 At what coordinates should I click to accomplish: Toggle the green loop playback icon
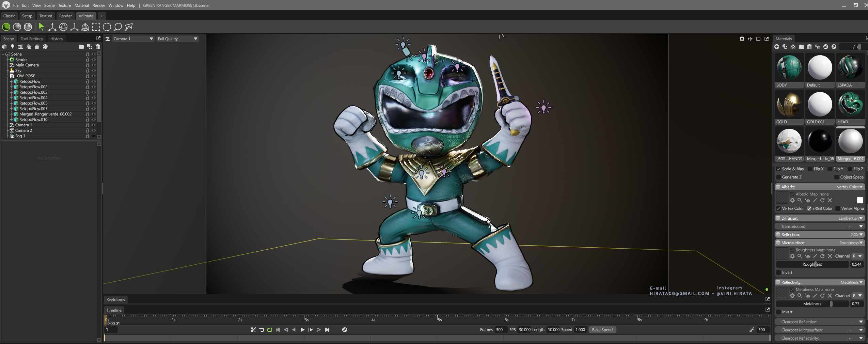pyautogui.click(x=270, y=330)
